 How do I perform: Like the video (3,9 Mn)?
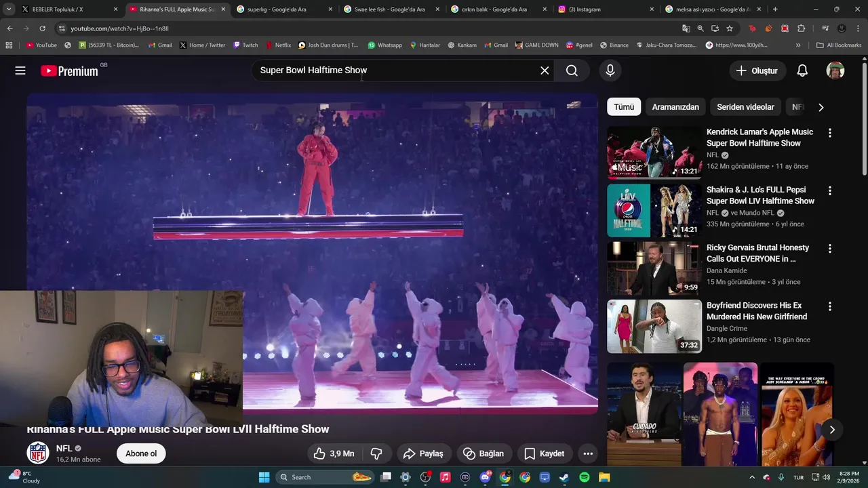click(x=334, y=453)
